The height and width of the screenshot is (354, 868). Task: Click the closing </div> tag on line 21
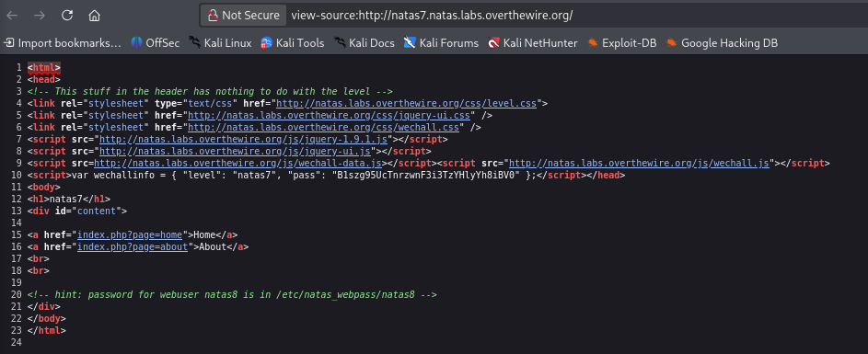[x=44, y=306]
